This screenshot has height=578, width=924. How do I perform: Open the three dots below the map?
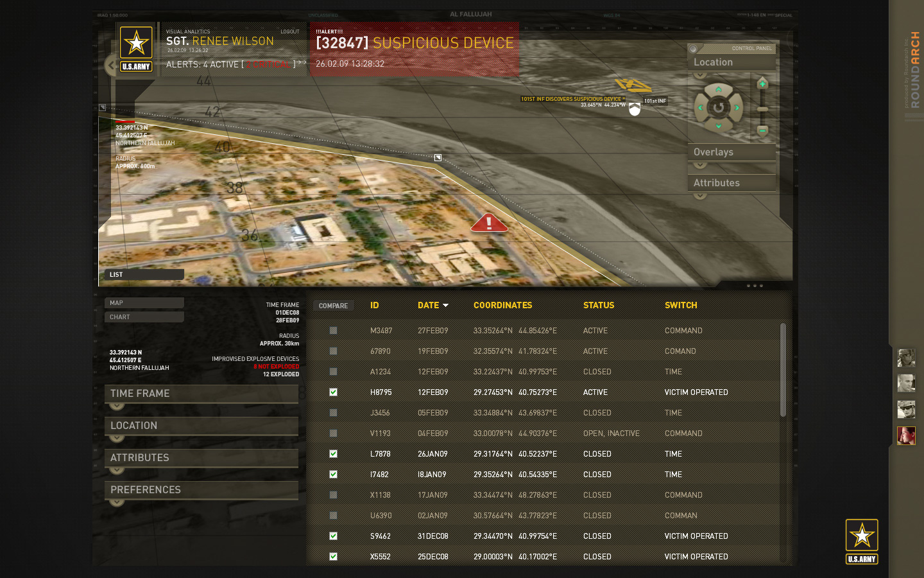[x=755, y=286]
